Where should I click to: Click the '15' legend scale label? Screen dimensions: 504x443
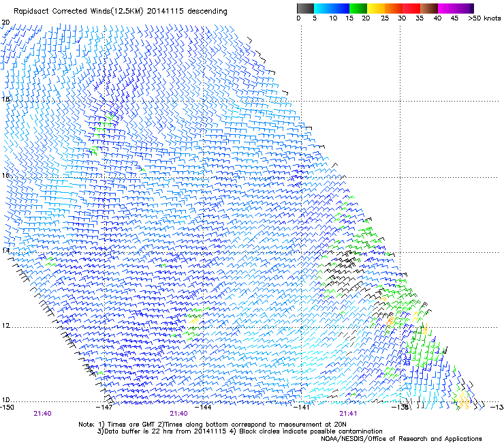(349, 18)
